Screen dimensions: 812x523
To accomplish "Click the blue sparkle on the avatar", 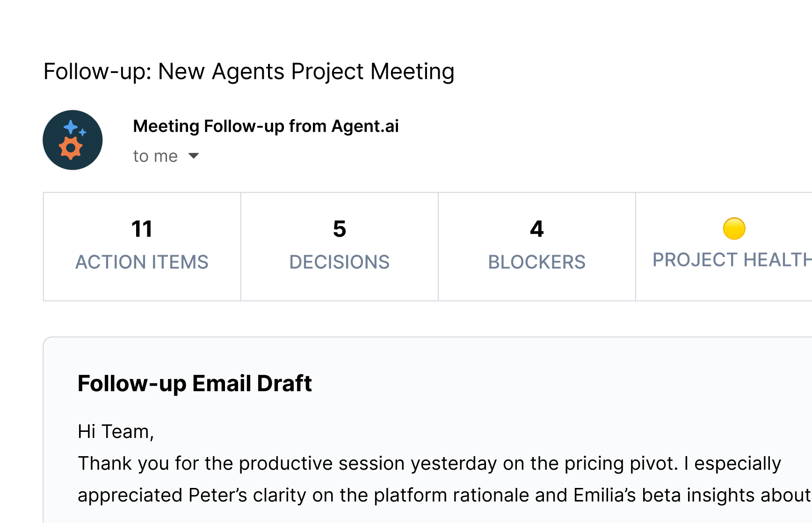I will [71, 127].
